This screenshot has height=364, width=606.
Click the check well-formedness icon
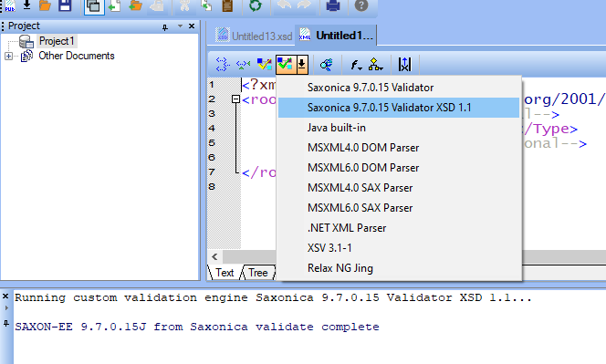[x=265, y=64]
